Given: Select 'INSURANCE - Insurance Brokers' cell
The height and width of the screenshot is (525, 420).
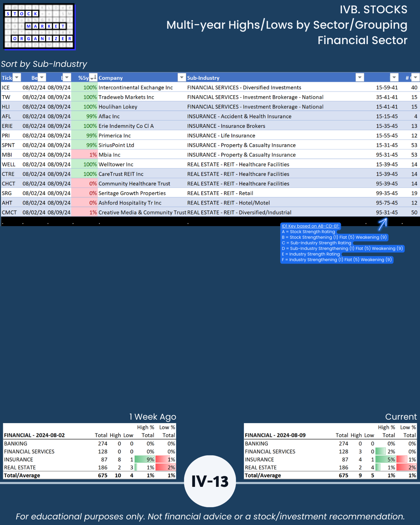Looking at the screenshot, I should pyautogui.click(x=226, y=126).
